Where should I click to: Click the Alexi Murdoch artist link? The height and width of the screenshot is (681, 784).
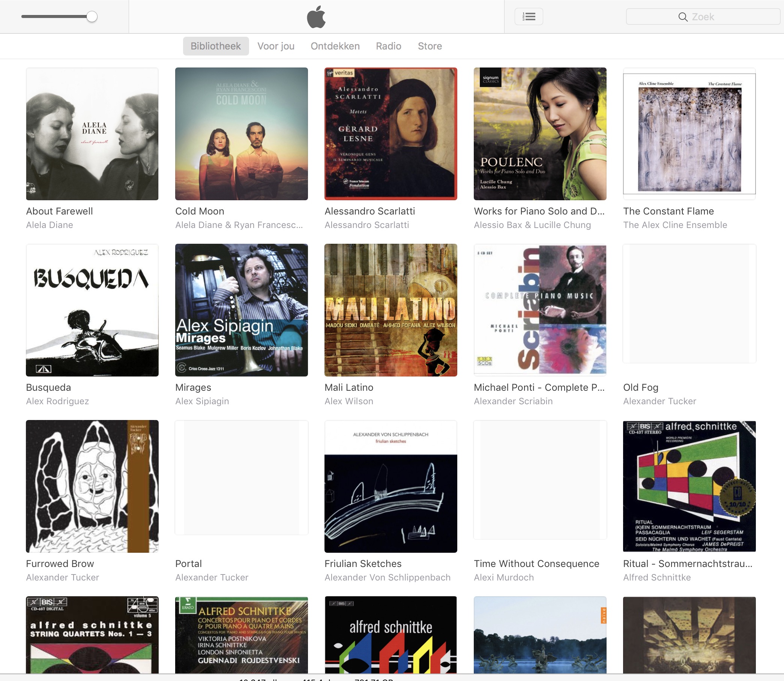503,577
